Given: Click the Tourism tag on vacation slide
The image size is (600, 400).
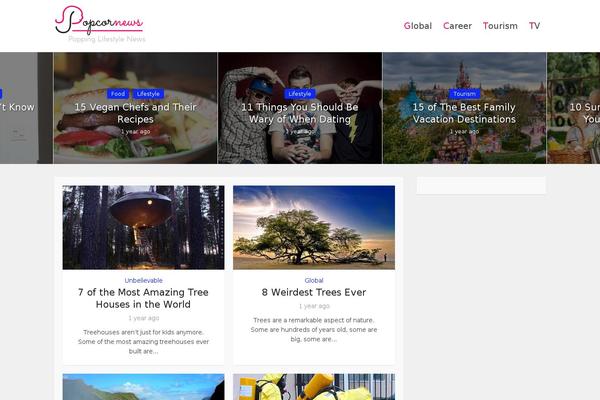Looking at the screenshot, I should pyautogui.click(x=464, y=94).
